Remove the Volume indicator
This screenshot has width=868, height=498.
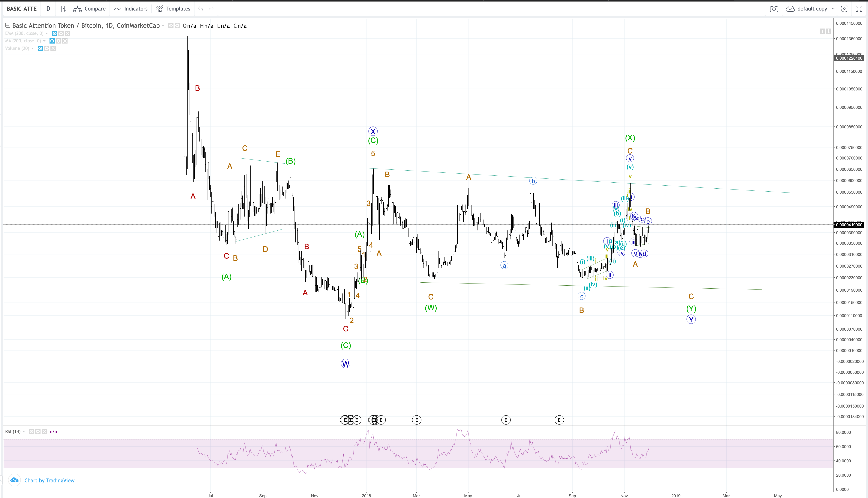(x=53, y=49)
